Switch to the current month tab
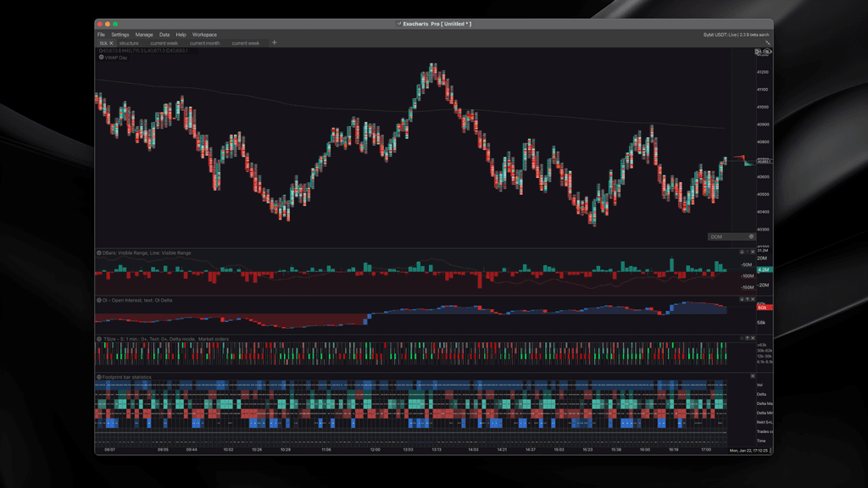 [204, 43]
